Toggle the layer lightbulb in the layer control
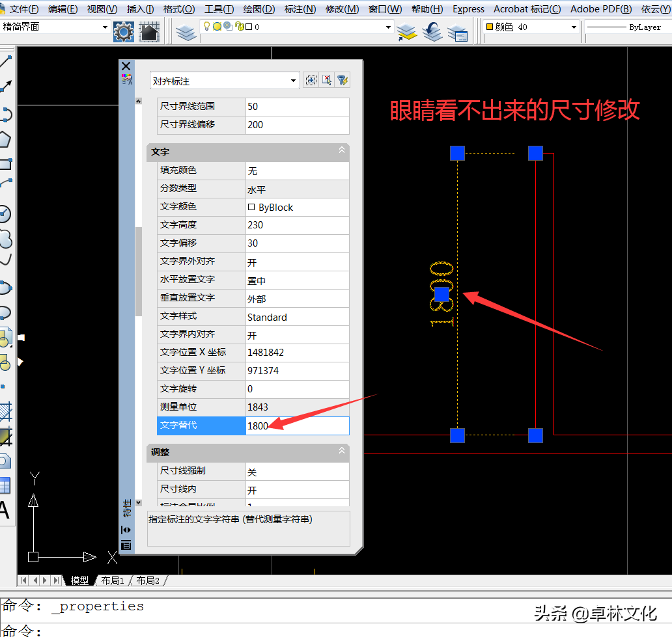Image resolution: width=672 pixels, height=637 pixels. click(x=206, y=27)
